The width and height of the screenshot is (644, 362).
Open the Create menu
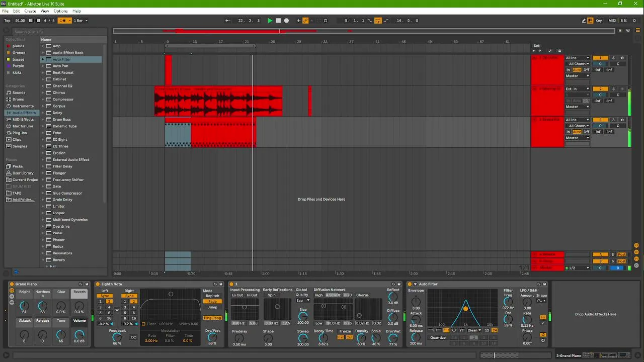click(30, 11)
